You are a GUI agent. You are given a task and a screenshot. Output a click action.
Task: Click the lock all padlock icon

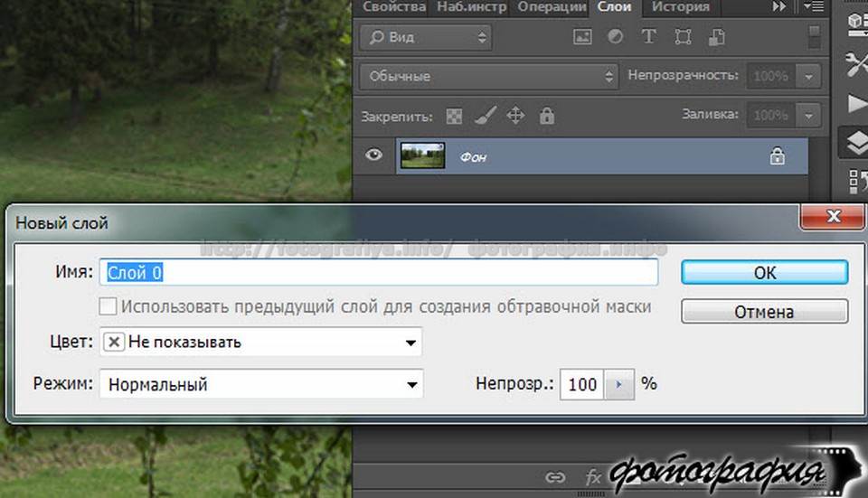coord(546,117)
